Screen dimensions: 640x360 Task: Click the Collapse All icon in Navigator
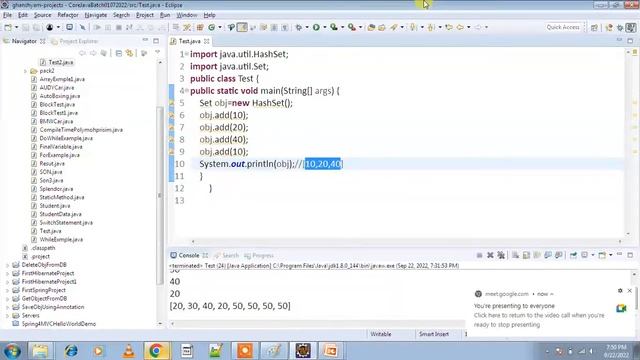[119, 53]
